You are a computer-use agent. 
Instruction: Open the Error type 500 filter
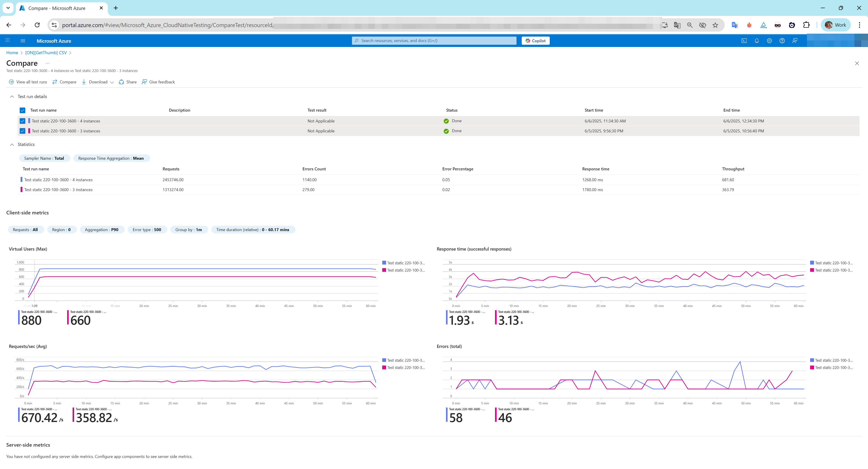point(146,230)
